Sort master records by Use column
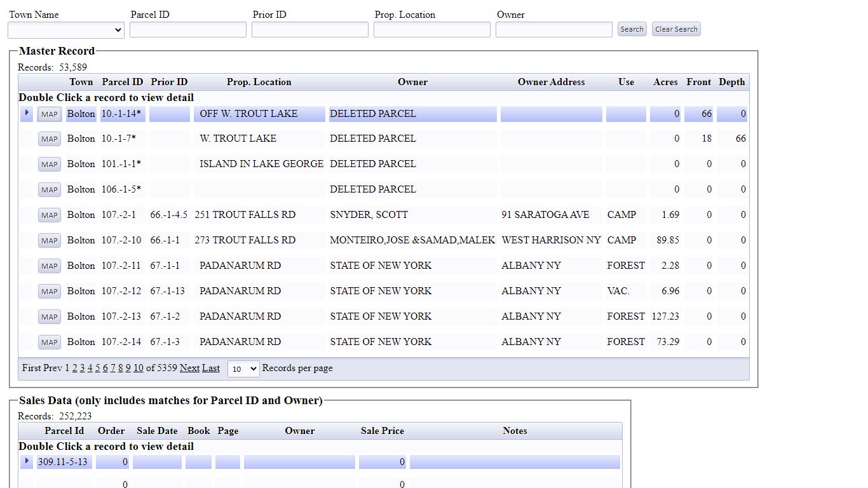Image resolution: width=868 pixels, height=488 pixels. [x=627, y=82]
